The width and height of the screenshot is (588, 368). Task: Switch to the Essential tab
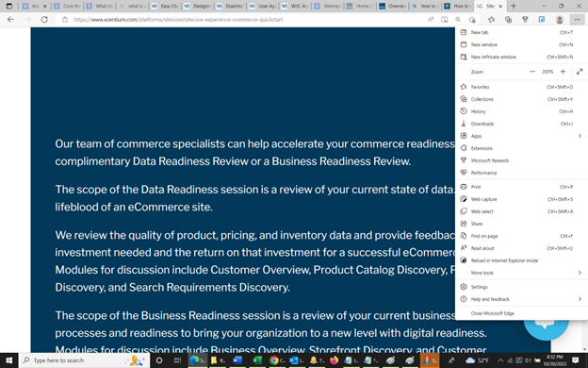point(230,6)
